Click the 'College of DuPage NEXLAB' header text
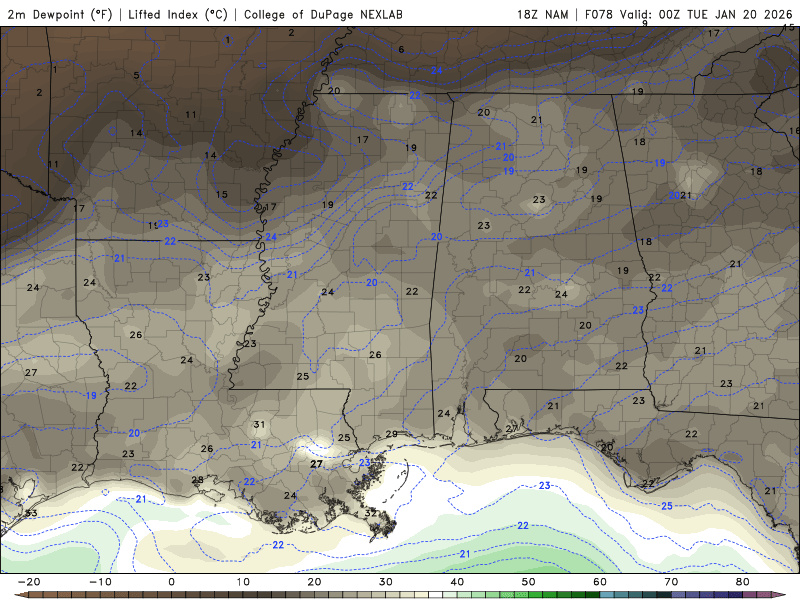The image size is (800, 600). click(x=323, y=14)
